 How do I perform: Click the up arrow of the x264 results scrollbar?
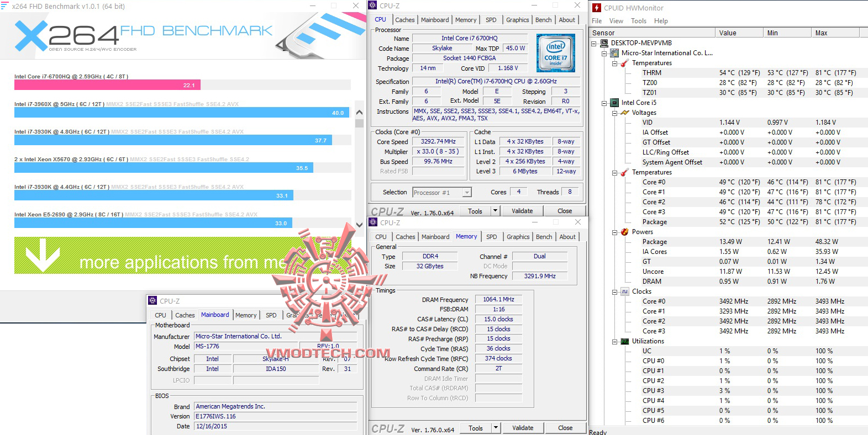tap(359, 112)
